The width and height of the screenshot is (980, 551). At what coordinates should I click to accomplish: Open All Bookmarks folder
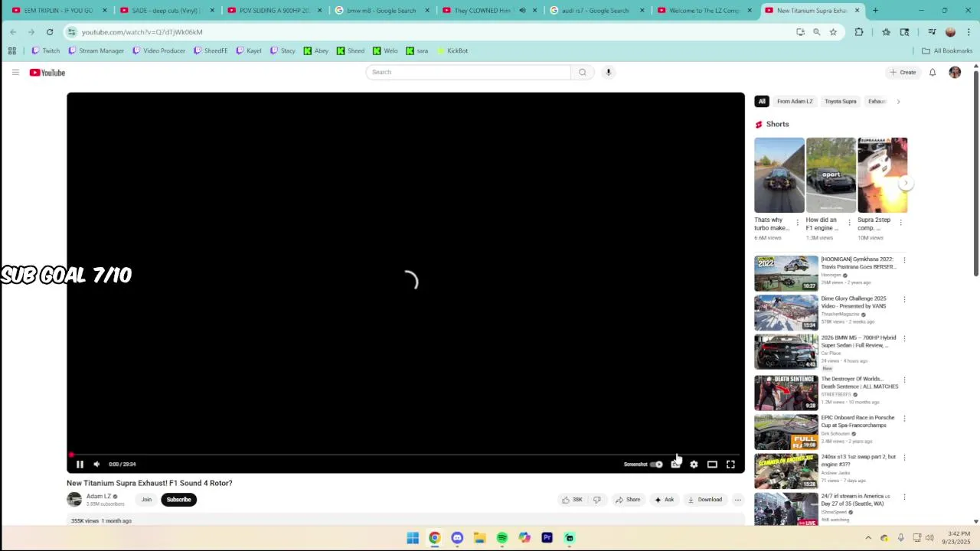tap(947, 51)
